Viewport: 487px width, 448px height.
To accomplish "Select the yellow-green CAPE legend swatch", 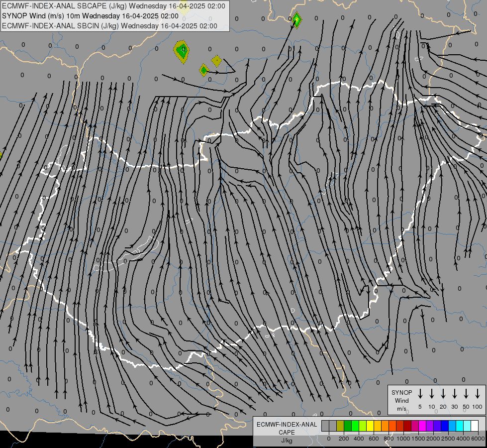I will [363, 426].
